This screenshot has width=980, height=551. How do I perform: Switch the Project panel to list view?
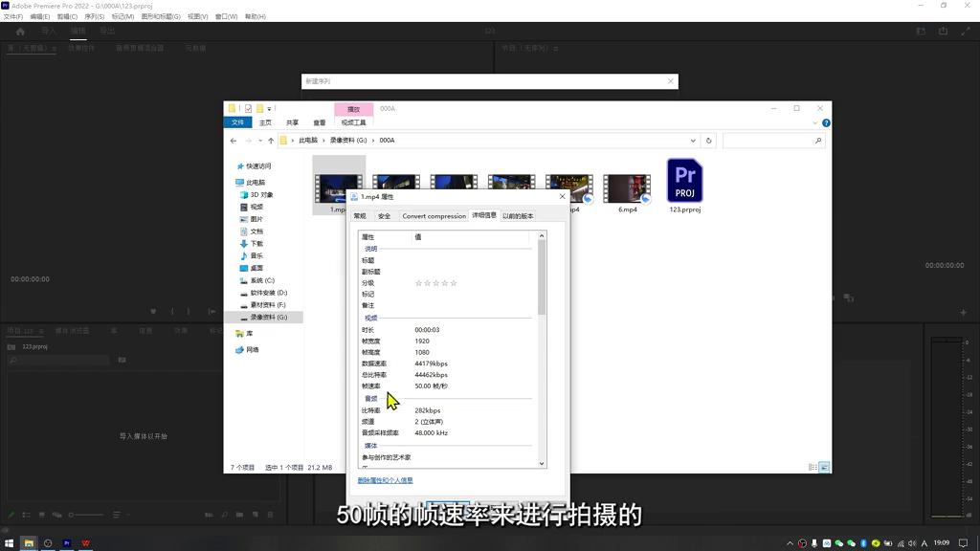[x=26, y=516]
